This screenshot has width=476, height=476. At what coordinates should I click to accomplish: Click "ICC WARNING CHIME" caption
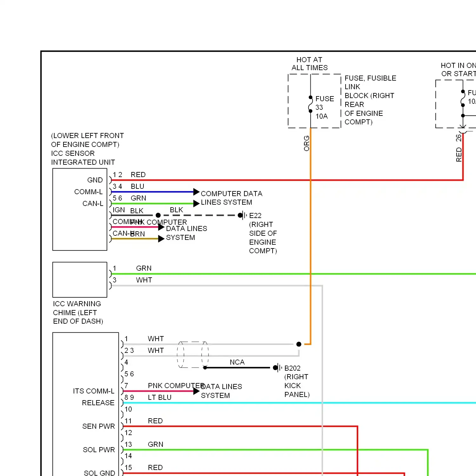tap(78, 312)
